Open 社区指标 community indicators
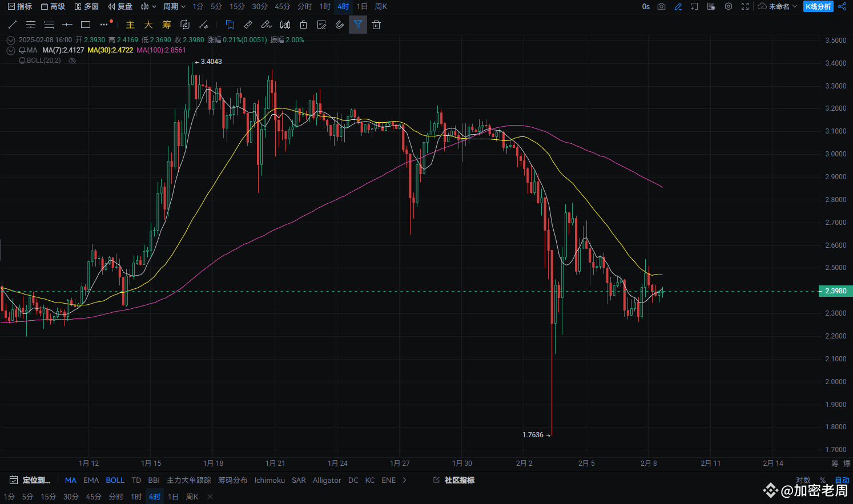853x504 pixels. click(x=459, y=480)
